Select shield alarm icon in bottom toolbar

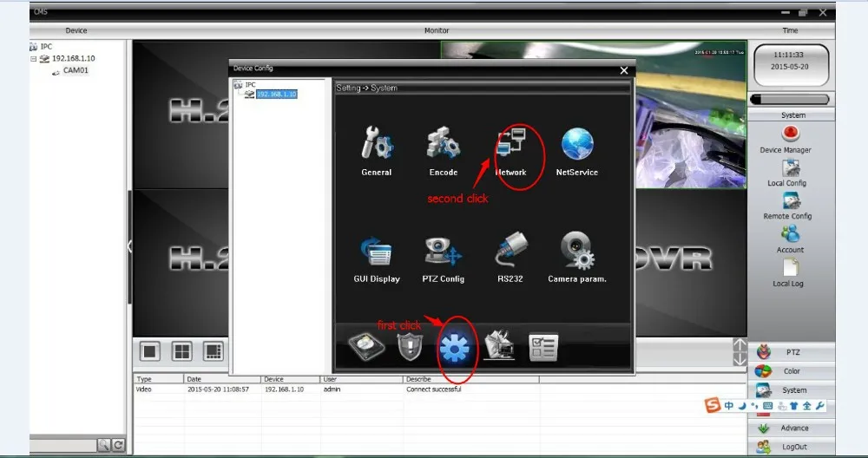pyautogui.click(x=411, y=347)
